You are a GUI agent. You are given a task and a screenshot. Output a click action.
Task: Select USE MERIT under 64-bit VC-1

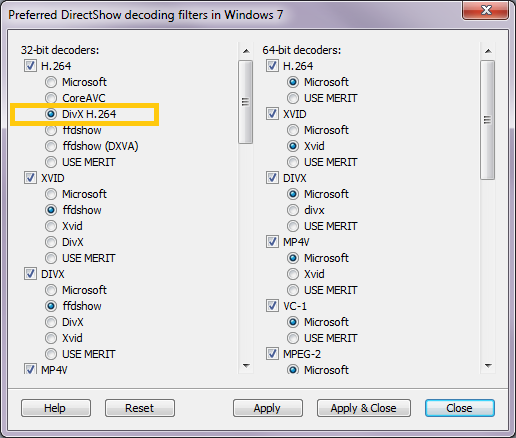293,338
